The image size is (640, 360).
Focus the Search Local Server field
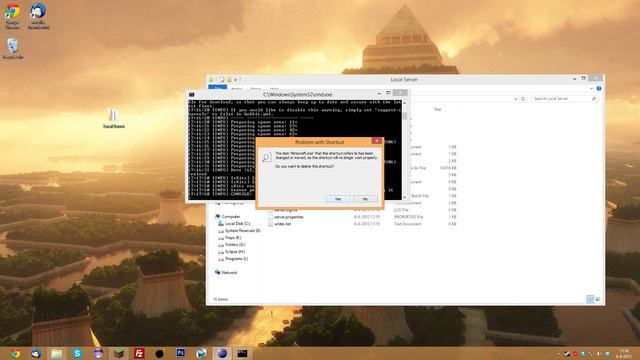pyautogui.click(x=564, y=99)
